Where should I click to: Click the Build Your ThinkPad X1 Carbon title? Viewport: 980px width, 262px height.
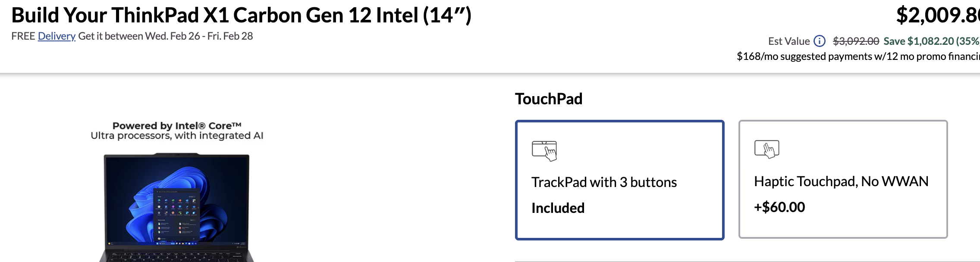tap(242, 15)
